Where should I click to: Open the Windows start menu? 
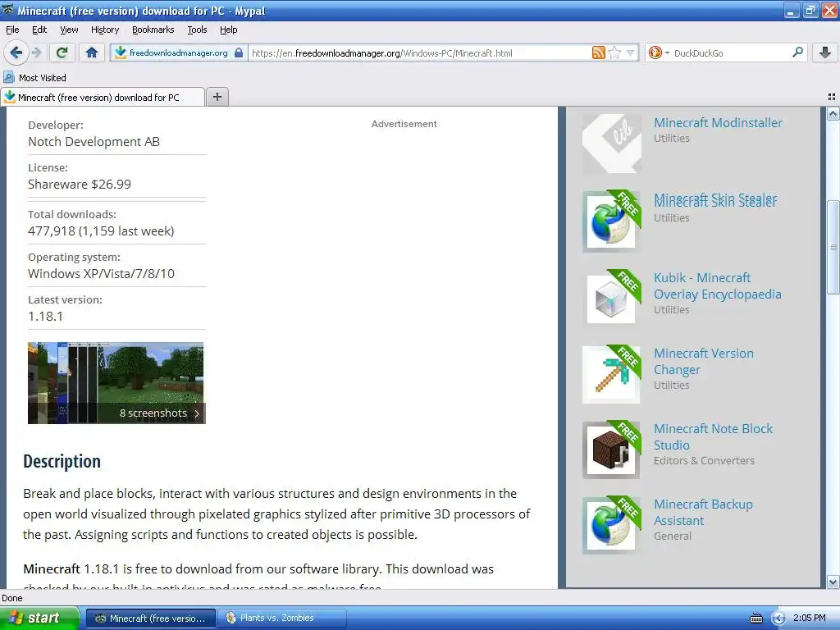pyautogui.click(x=39, y=618)
